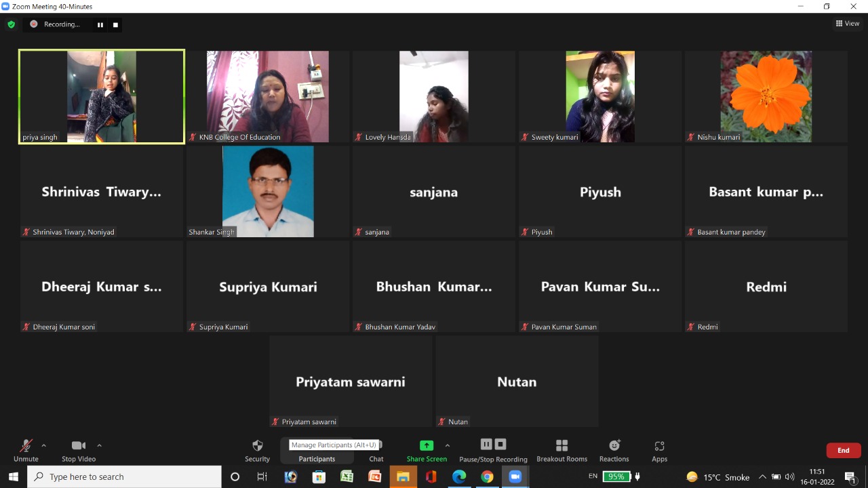The height and width of the screenshot is (488, 868).
Task: Click Pavan Kumar Suman's tile
Action: point(600,286)
